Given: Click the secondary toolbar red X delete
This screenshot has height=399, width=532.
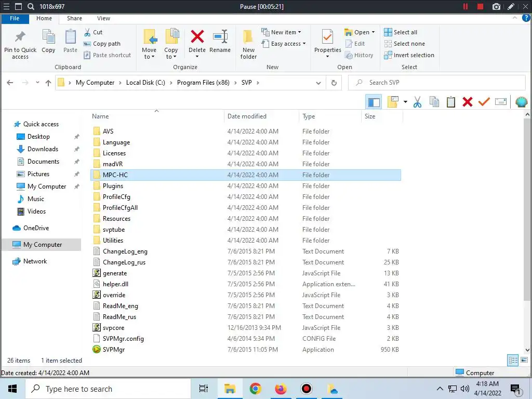Looking at the screenshot, I should (x=468, y=102).
